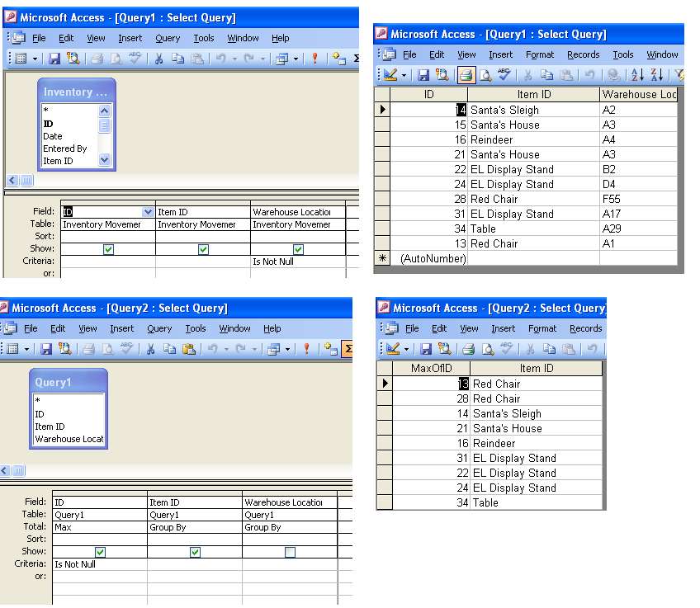Click Datasheet View icon in Query1 design toolbar

(21, 59)
